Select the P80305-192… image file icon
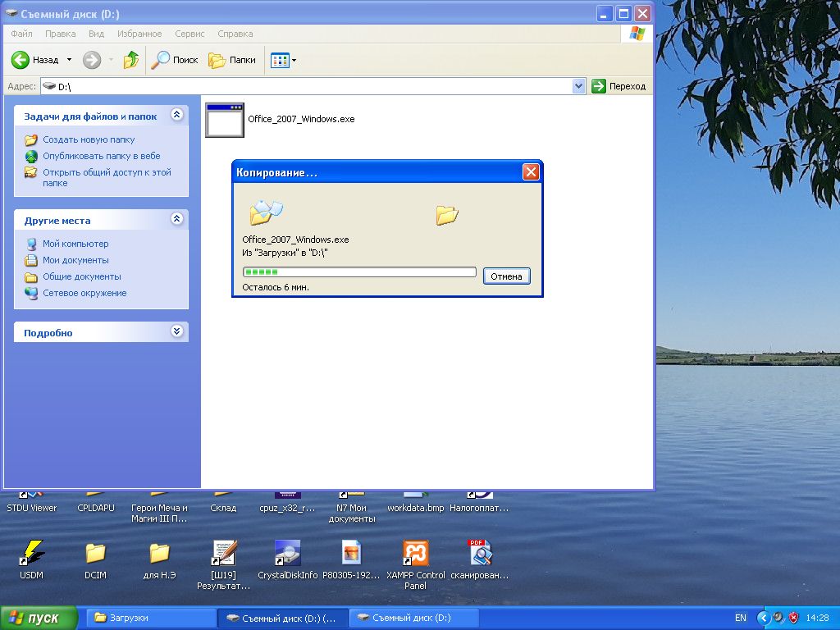This screenshot has width=840, height=630. coord(351,552)
